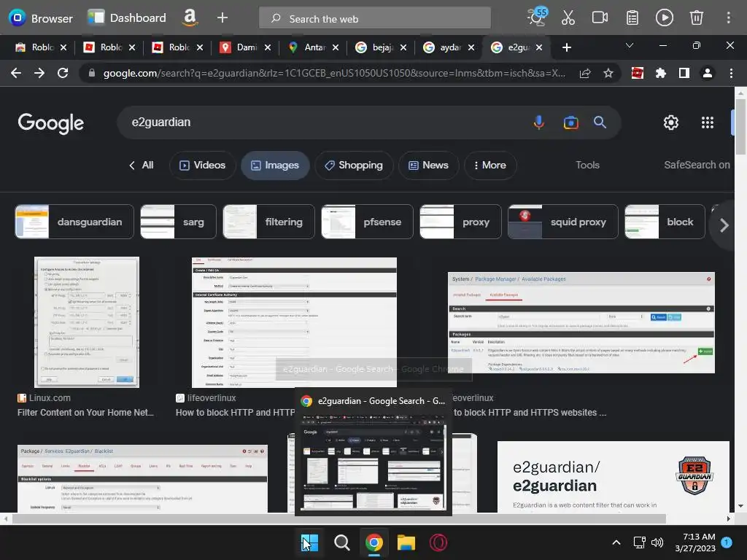Show hidden system tray icons chevron
This screenshot has width=747, height=560.
coord(616,542)
